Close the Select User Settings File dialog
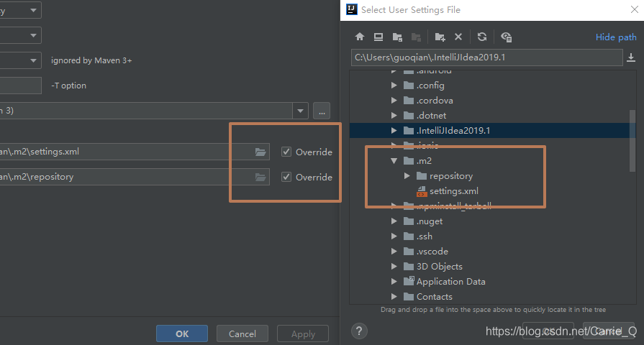The width and height of the screenshot is (644, 345). tap(635, 9)
